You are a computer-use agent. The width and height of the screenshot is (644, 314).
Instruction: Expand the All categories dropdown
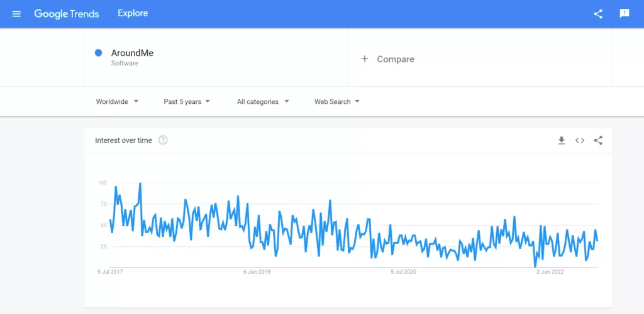(x=262, y=101)
